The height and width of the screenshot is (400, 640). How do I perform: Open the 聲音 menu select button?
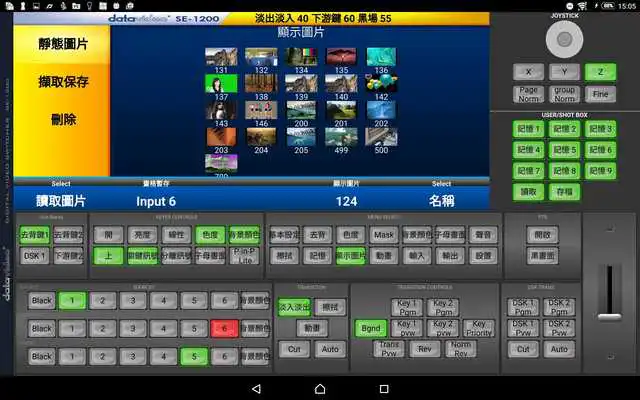pos(483,235)
